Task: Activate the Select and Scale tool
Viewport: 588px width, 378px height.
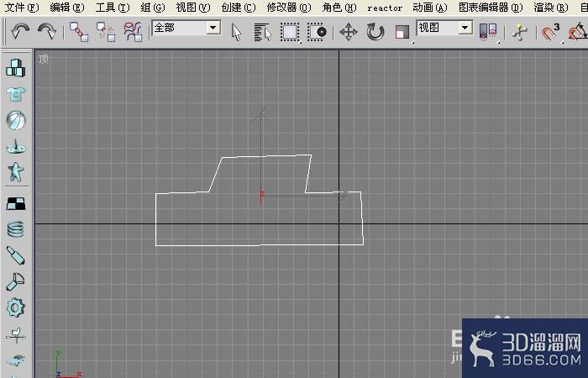Action: point(402,32)
